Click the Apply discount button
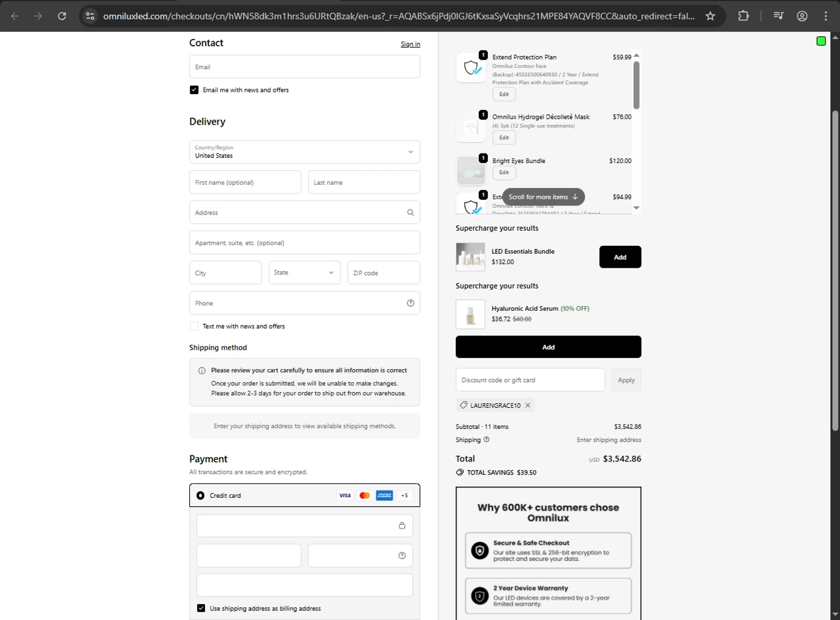Screen dimensions: 840x620 [x=626, y=380]
